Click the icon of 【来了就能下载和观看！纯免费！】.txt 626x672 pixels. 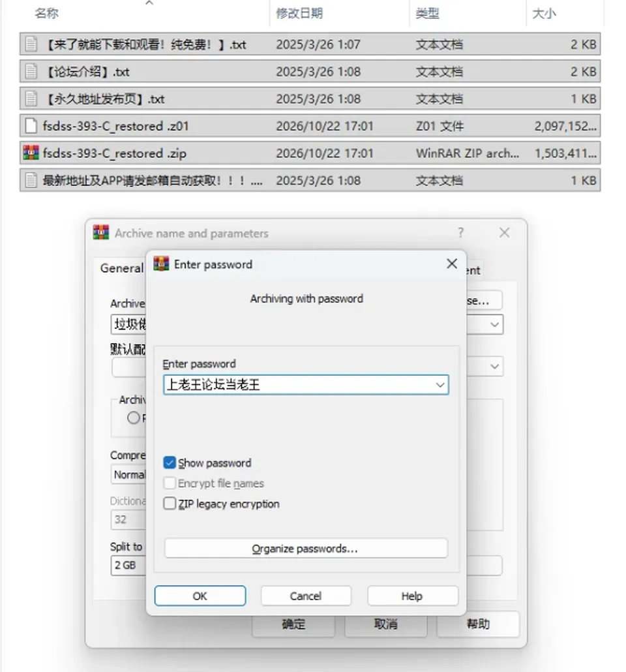(31, 44)
